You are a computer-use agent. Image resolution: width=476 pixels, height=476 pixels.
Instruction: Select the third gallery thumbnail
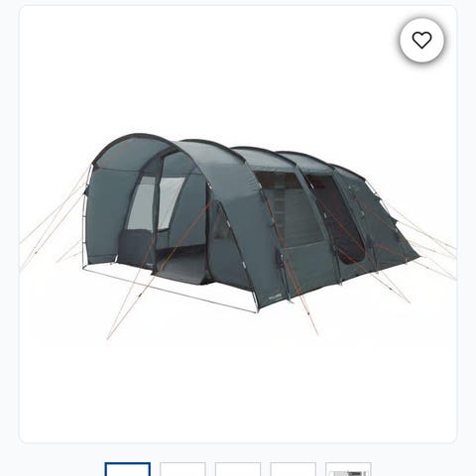238,469
